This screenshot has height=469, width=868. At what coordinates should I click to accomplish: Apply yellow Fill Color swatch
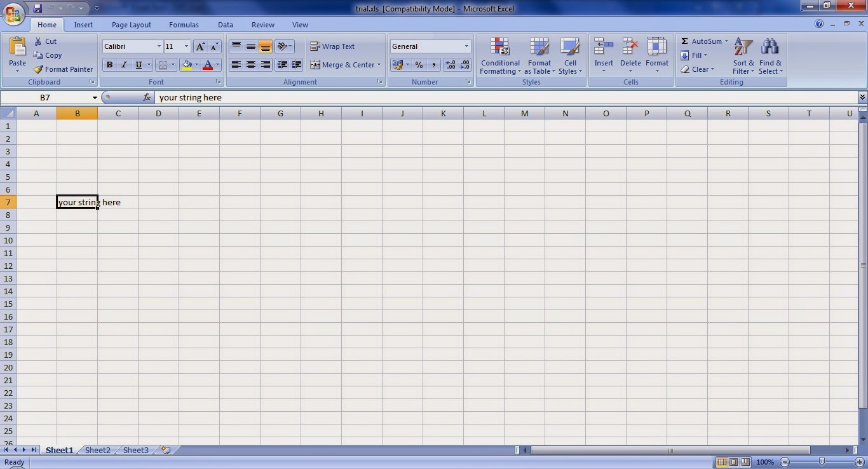[x=186, y=65]
